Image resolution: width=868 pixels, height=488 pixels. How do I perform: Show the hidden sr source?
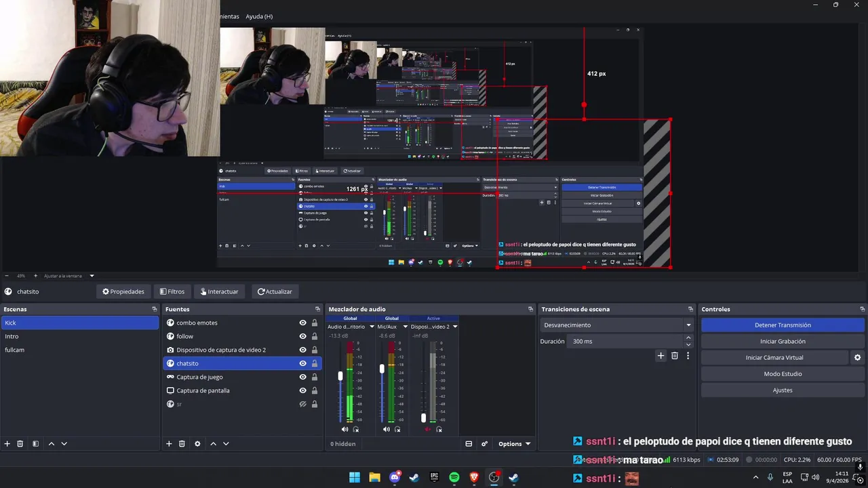coord(302,404)
